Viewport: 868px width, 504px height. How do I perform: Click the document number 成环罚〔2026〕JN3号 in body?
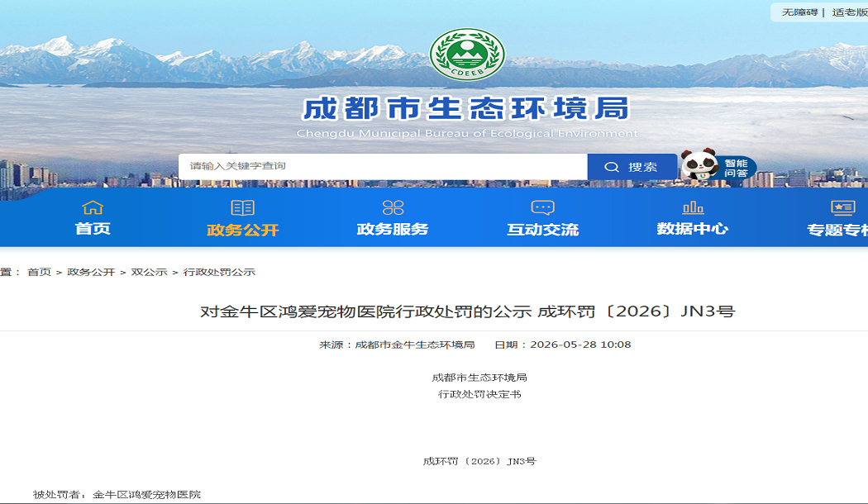click(x=479, y=461)
